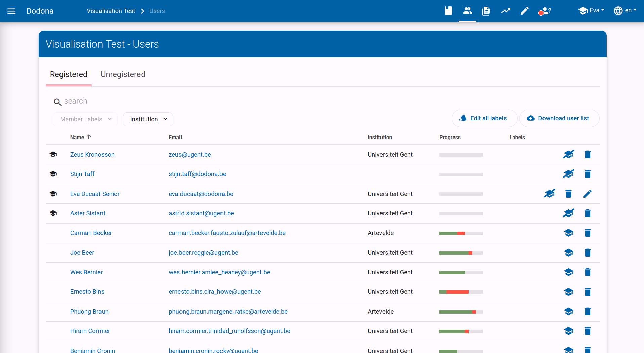
Task: Click the pencil icon in Eva Ducaat Senior row
Action: (587, 194)
